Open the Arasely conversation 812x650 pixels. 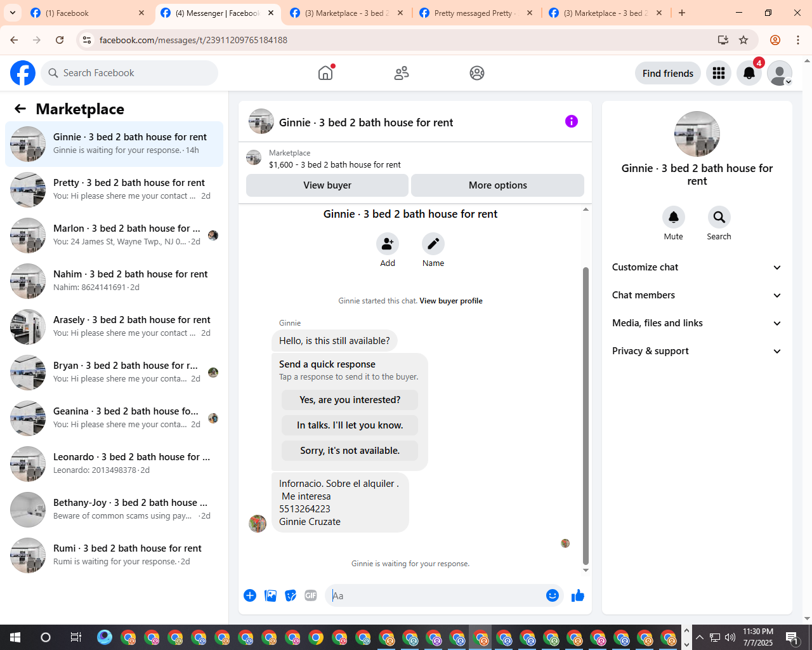coord(114,327)
